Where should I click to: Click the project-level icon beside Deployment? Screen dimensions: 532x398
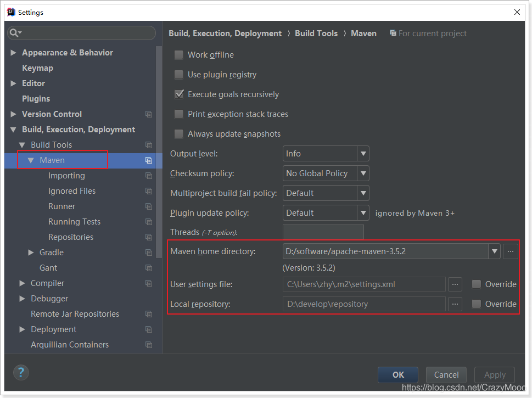click(149, 329)
